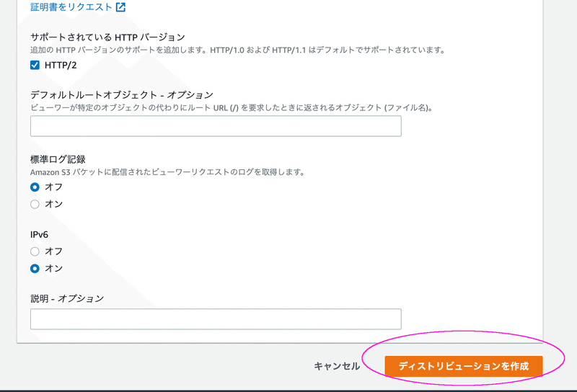Click the デフォルトルートオブジェクト - オプション heading
The image size is (577, 392).
point(122,95)
